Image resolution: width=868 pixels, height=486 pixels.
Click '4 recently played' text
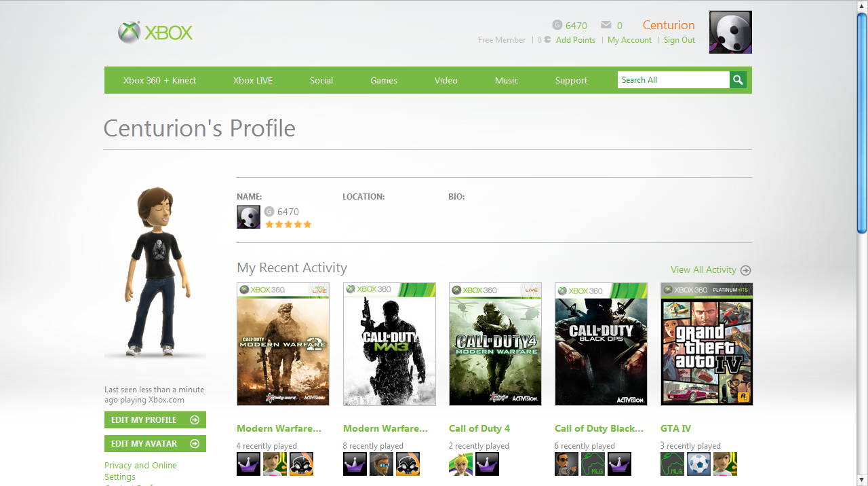267,446
